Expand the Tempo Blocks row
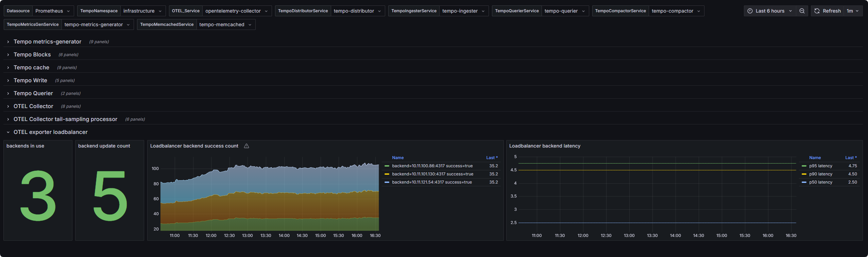 click(x=32, y=54)
